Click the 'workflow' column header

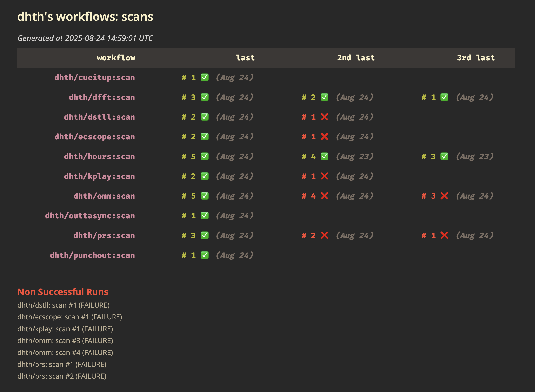point(116,58)
